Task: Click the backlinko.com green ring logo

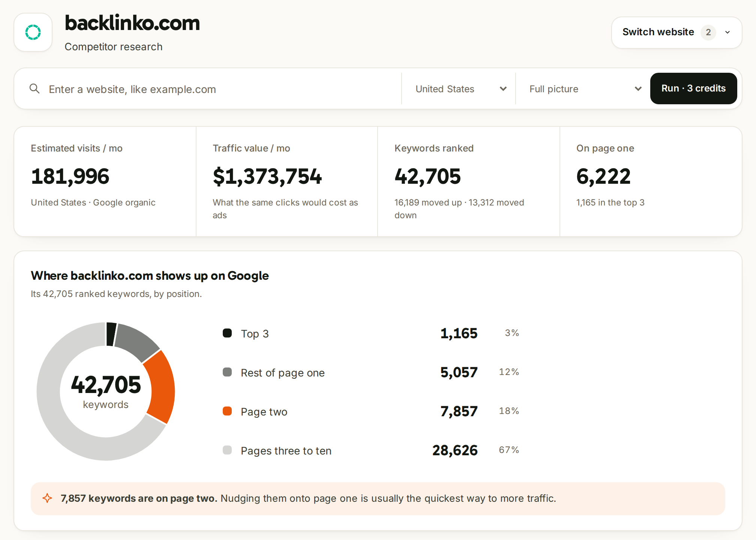Action: point(33,32)
